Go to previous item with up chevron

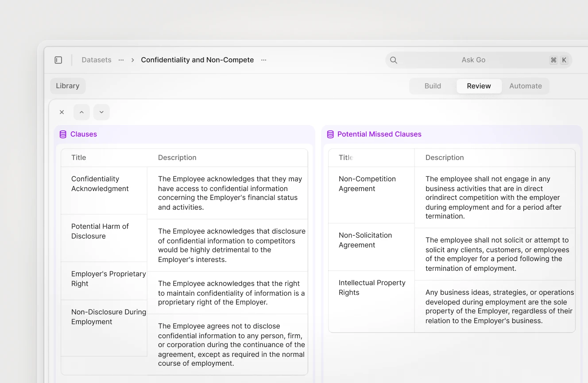(81, 112)
